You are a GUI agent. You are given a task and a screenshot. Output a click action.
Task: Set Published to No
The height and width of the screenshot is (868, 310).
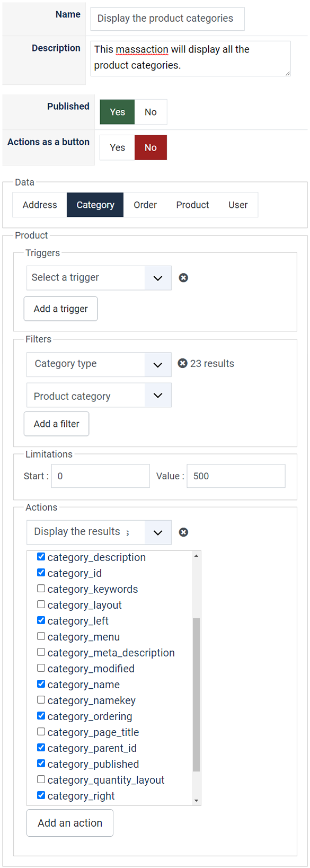(150, 112)
